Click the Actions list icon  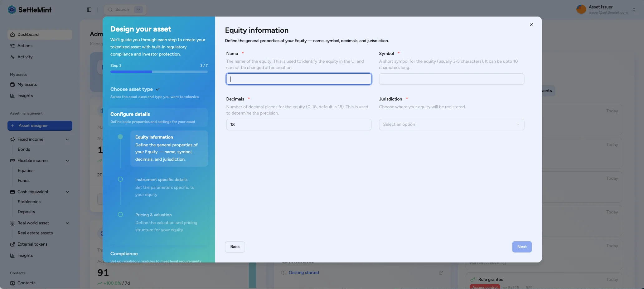click(12, 46)
